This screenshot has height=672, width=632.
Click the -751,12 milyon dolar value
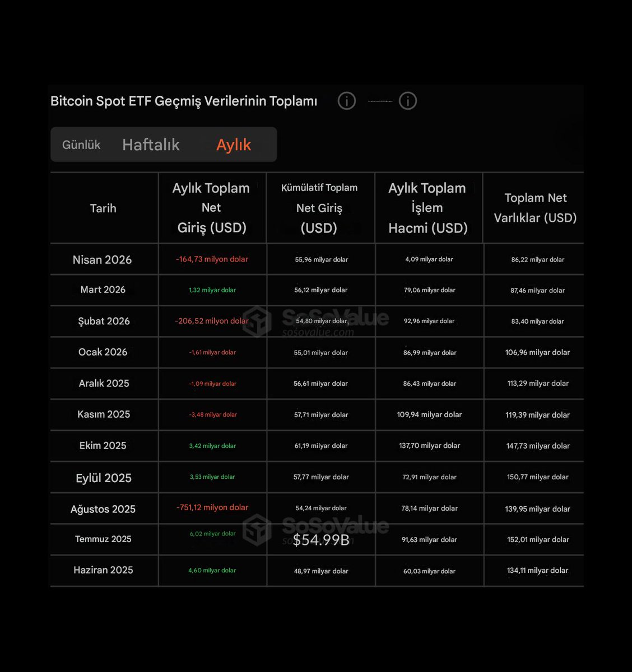pyautogui.click(x=212, y=507)
